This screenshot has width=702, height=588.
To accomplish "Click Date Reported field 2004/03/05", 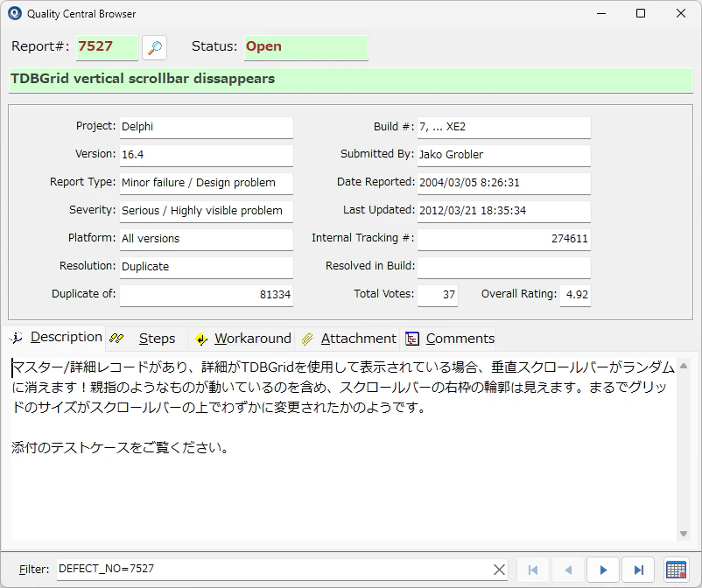I will tap(504, 183).
